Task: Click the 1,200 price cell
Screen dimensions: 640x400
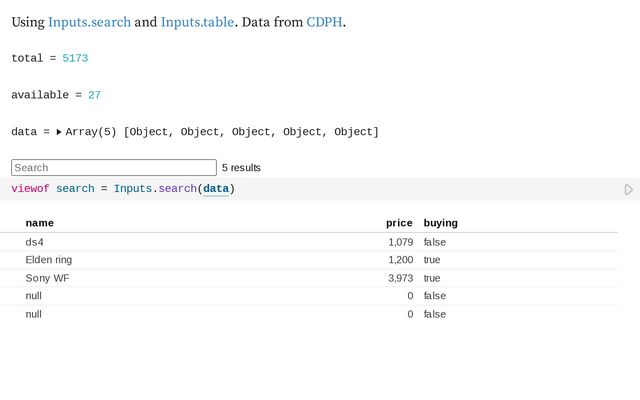Action: 400,260
